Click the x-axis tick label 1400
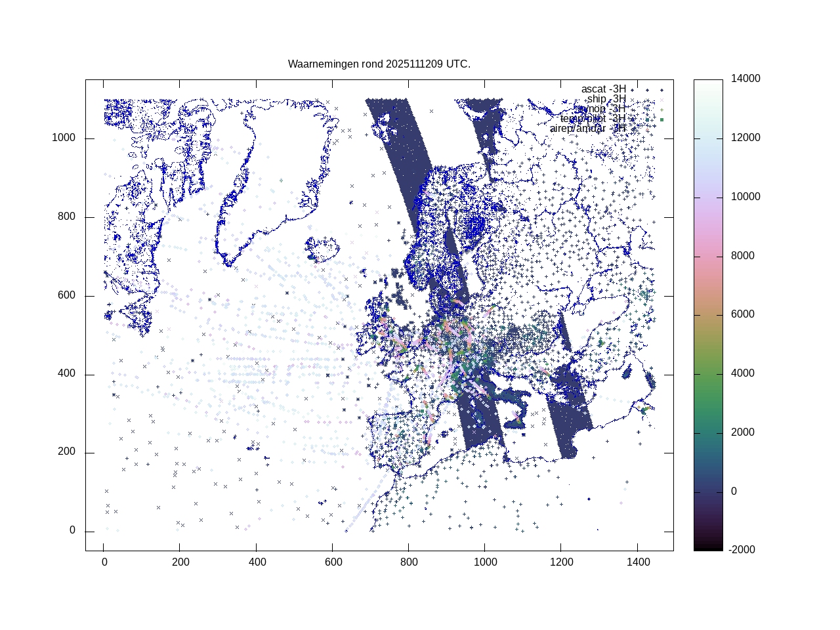The image size is (840, 630). pyautogui.click(x=638, y=562)
